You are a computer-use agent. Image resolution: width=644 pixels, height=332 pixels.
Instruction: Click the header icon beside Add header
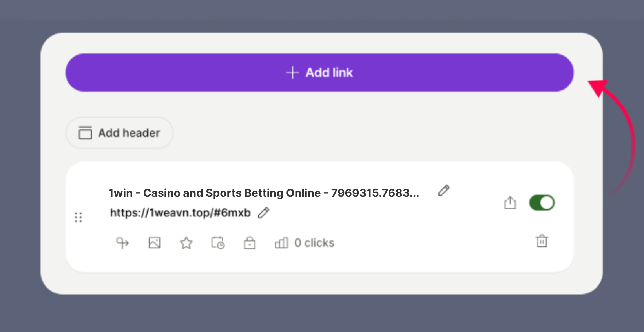pyautogui.click(x=85, y=133)
